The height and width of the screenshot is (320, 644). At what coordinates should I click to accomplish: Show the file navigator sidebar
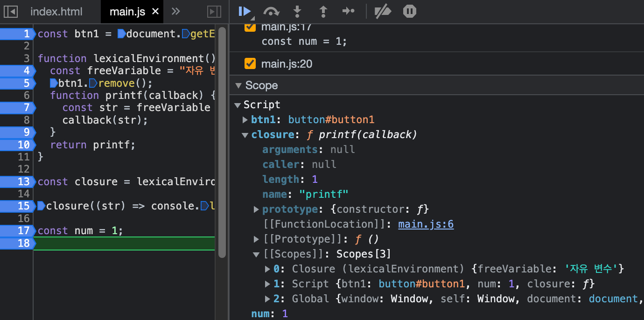[x=10, y=12]
